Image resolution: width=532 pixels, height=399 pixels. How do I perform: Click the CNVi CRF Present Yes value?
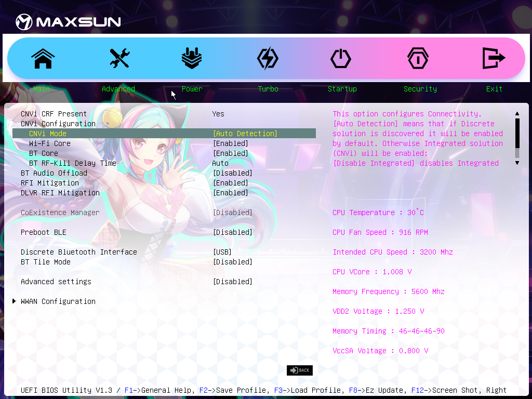point(218,114)
